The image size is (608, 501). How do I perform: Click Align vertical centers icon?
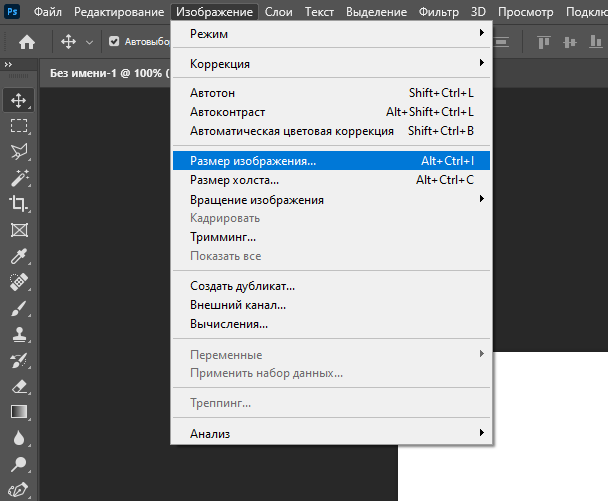coord(570,42)
